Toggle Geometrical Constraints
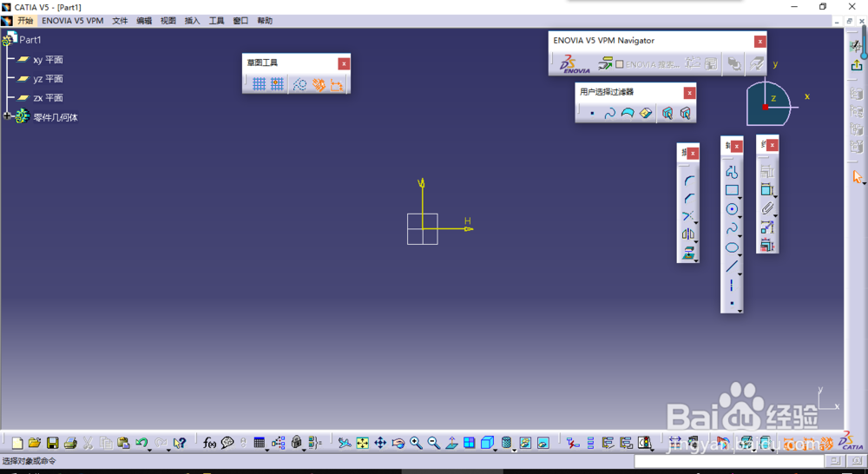The height and width of the screenshot is (474, 868). [319, 84]
